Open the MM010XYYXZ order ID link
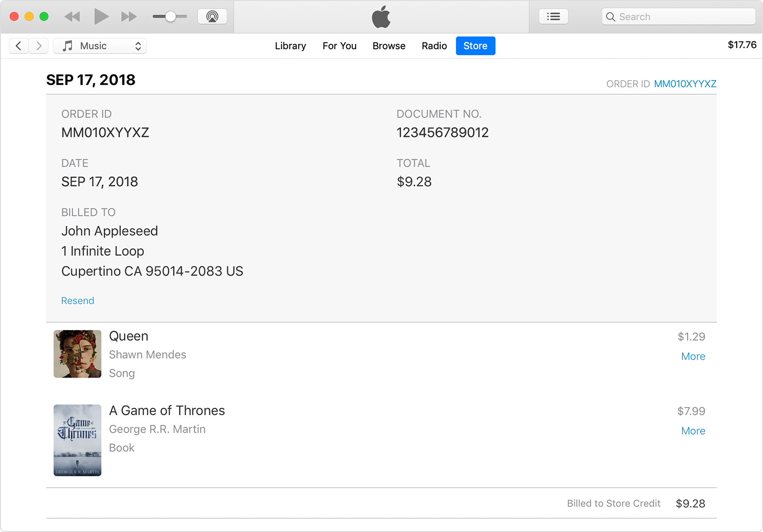 tap(685, 84)
